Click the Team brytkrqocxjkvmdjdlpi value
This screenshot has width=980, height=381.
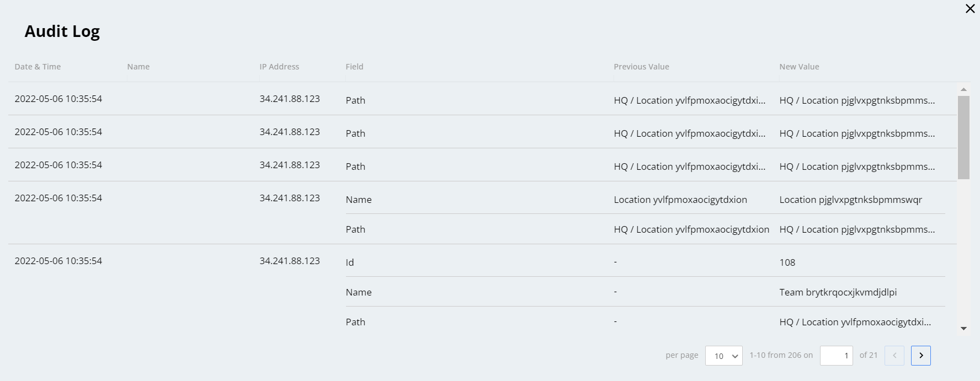pyautogui.click(x=837, y=292)
